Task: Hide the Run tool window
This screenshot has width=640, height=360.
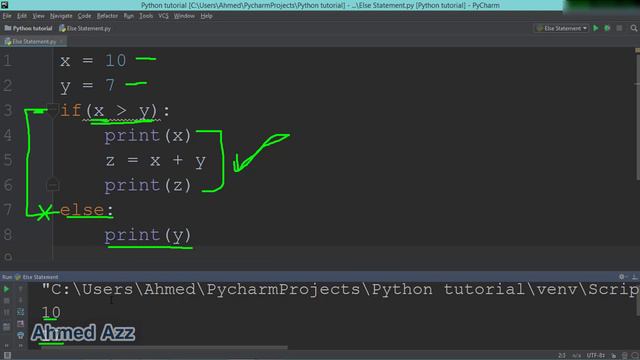Action: point(634,277)
